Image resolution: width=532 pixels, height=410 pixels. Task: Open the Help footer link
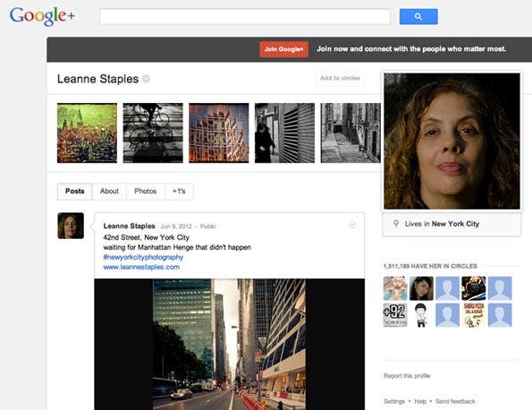(420, 402)
